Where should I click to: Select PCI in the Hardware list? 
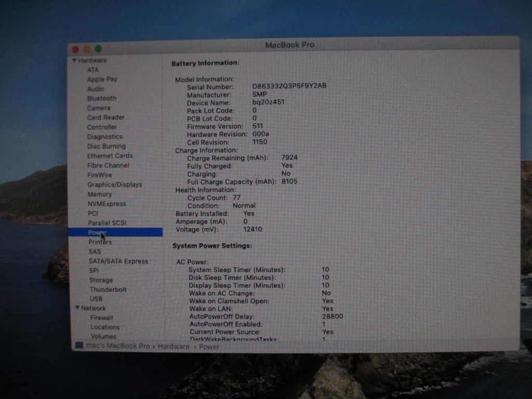point(93,214)
